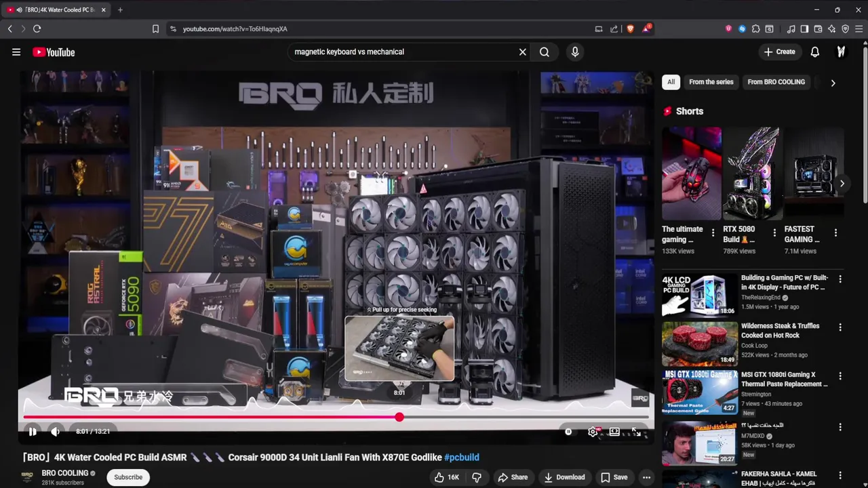
Task: Show next shorts with the right chevron
Action: [x=842, y=184]
